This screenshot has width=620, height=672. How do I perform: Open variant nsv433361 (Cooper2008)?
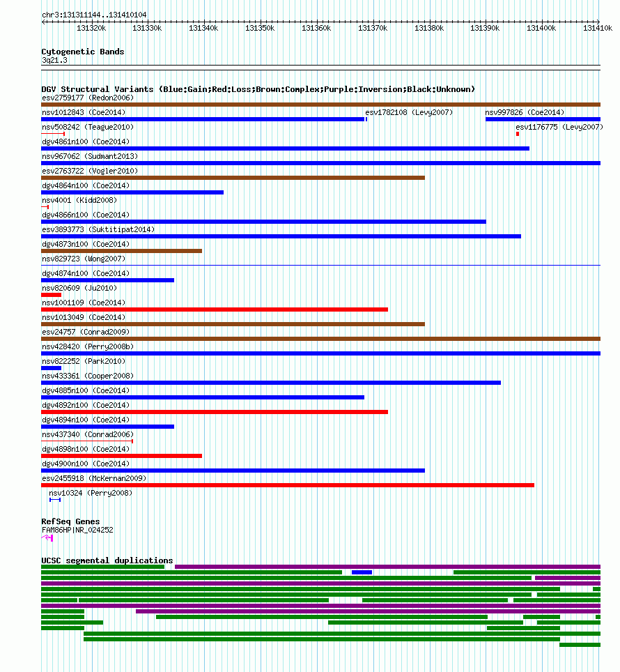(x=88, y=376)
